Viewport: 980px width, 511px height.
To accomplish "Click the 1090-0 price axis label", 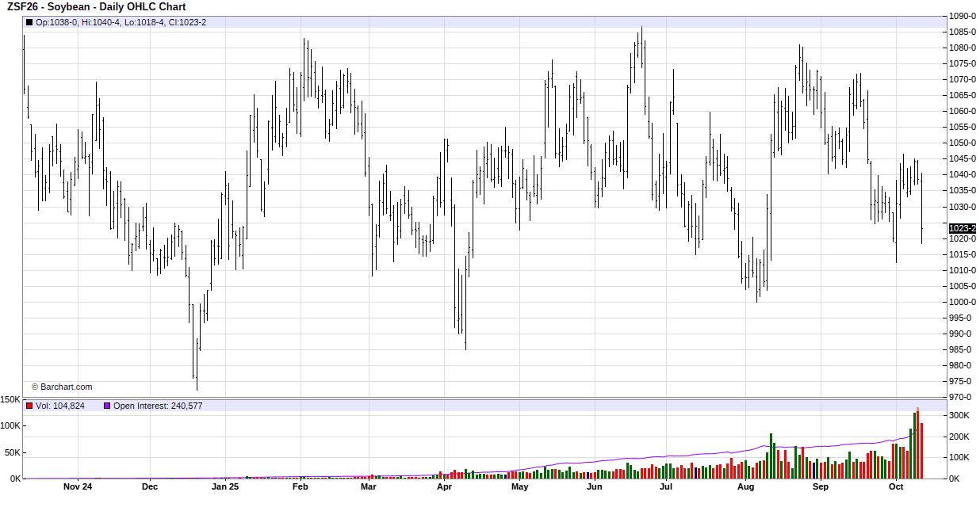I will (x=962, y=16).
